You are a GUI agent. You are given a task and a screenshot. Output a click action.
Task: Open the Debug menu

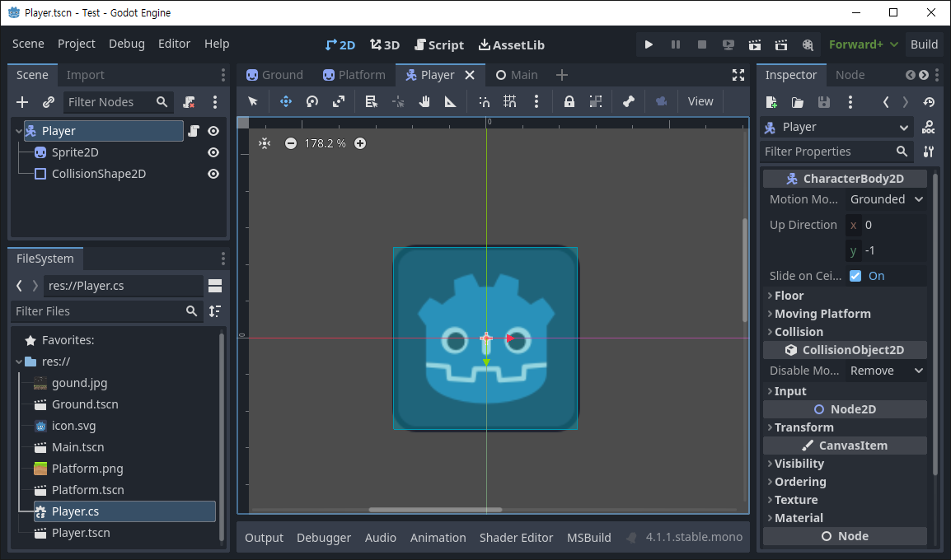(x=127, y=44)
